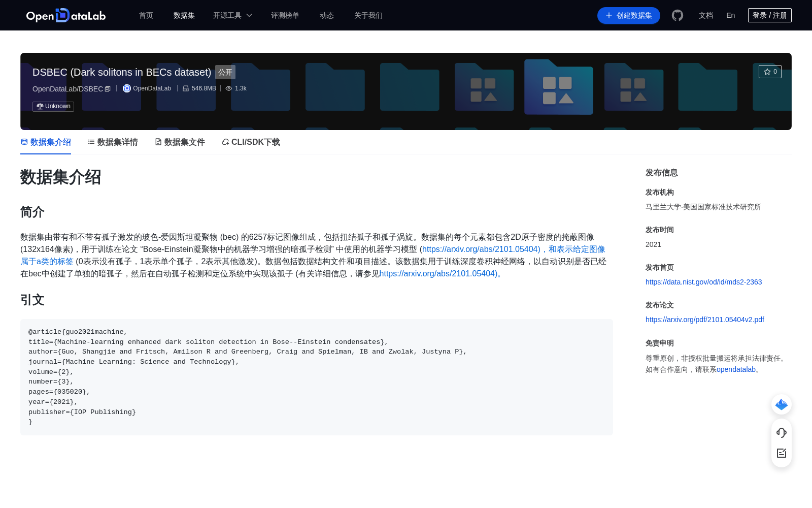
Task: Open 关于我们 menu item
Action: (368, 15)
